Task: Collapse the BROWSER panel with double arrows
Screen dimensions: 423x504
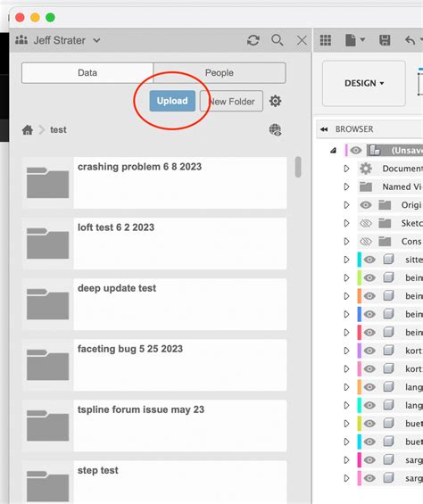Action: pos(324,129)
